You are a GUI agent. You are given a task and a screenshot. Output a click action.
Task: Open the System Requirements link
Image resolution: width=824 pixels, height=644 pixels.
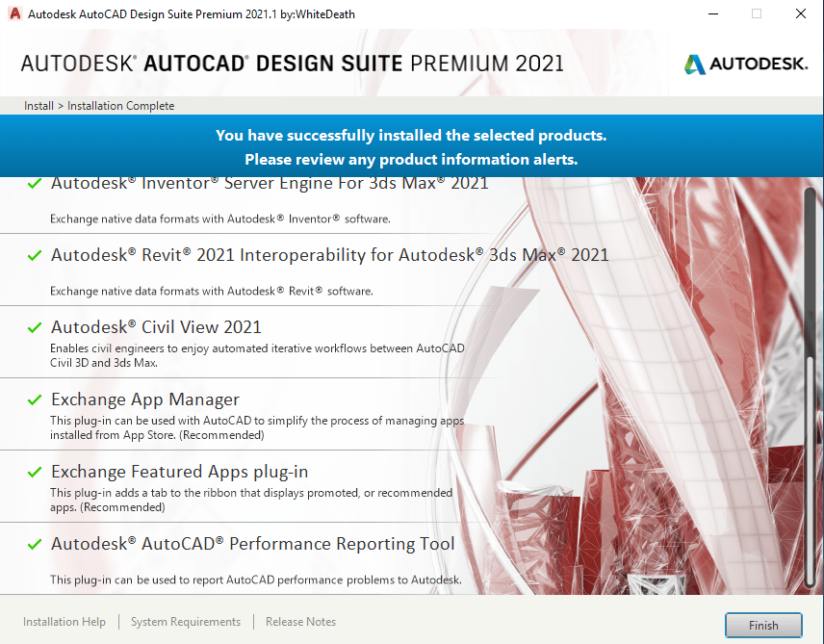[x=186, y=622]
